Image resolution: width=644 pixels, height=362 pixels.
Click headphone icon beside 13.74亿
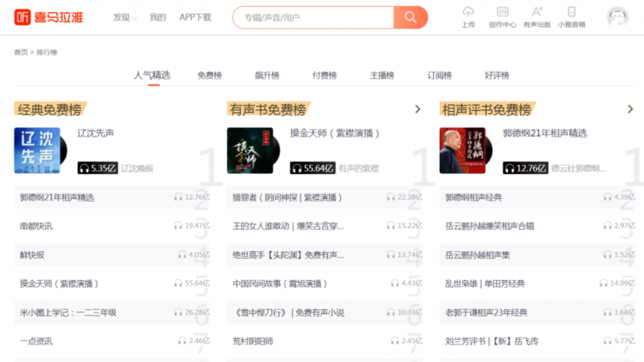(x=390, y=254)
